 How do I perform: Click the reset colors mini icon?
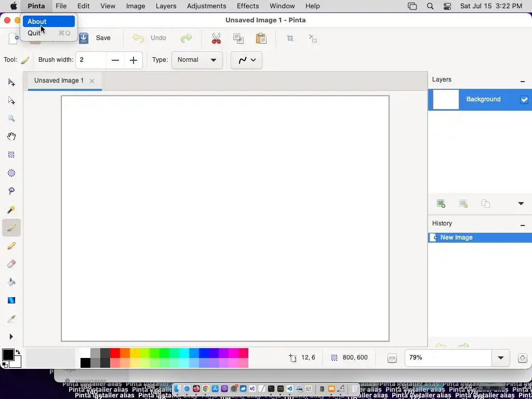(5, 365)
